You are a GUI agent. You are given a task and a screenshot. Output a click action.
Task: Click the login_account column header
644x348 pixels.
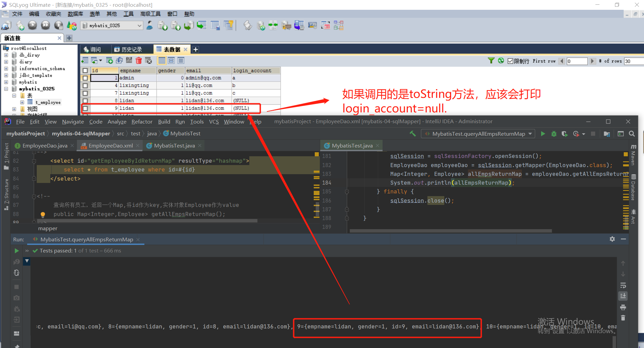256,71
